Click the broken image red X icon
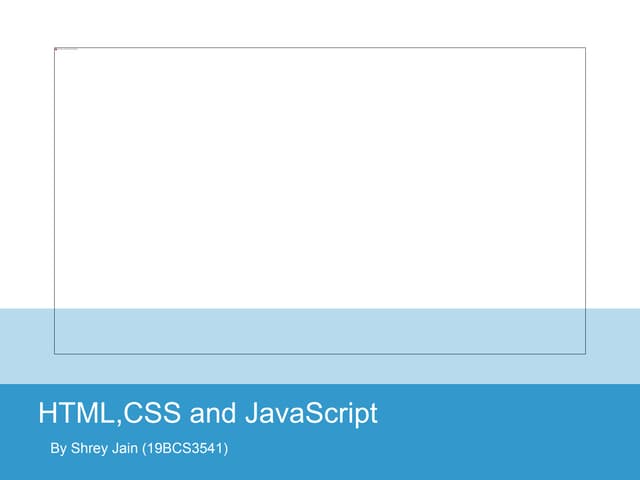Viewport: 640px width, 480px height. pyautogui.click(x=56, y=49)
